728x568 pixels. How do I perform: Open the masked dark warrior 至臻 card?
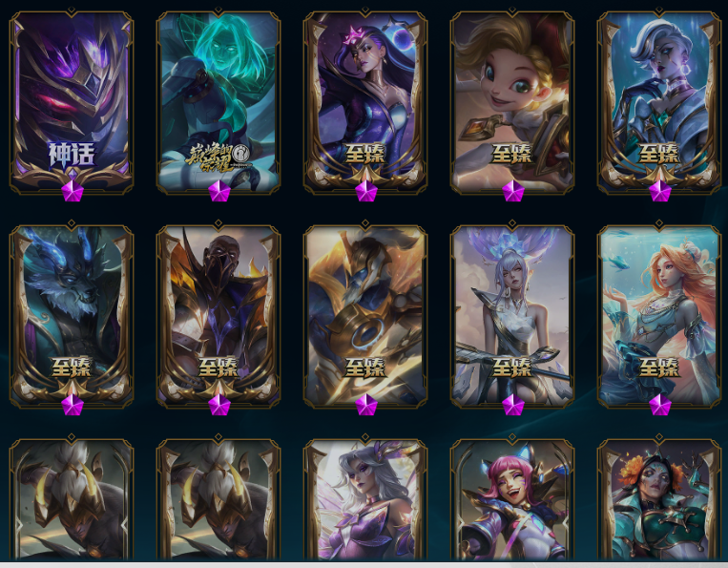(218, 316)
